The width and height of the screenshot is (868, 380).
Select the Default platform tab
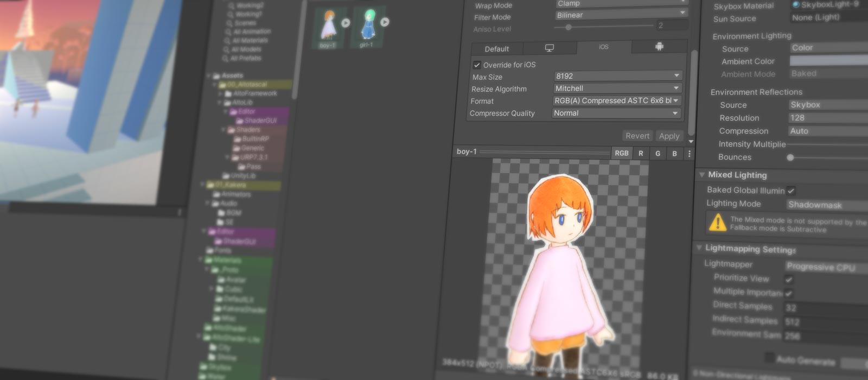point(496,49)
